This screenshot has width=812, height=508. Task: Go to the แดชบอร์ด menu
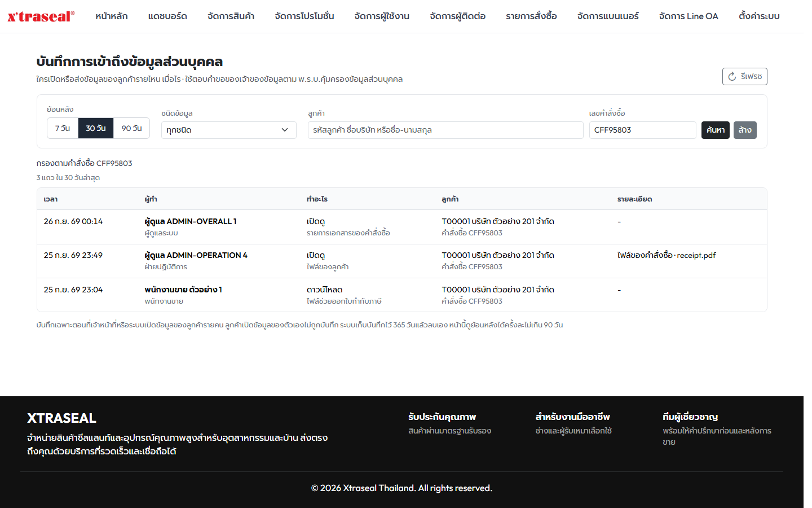[167, 16]
